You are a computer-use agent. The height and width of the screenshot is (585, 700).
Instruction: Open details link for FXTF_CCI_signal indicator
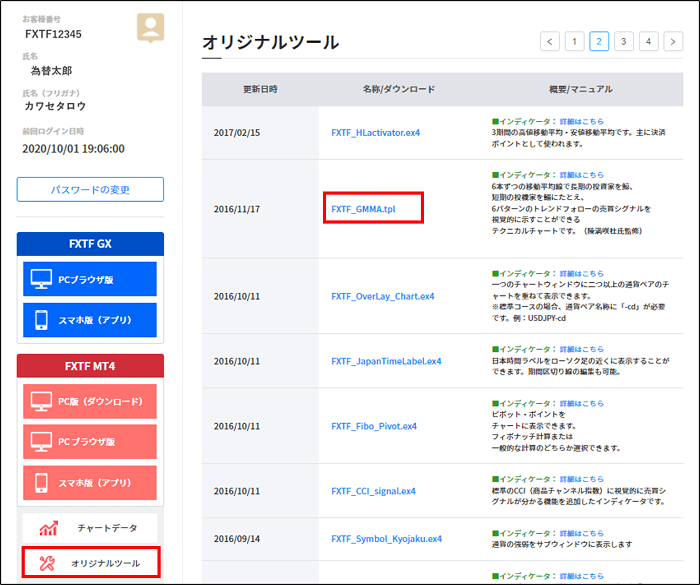click(581, 479)
